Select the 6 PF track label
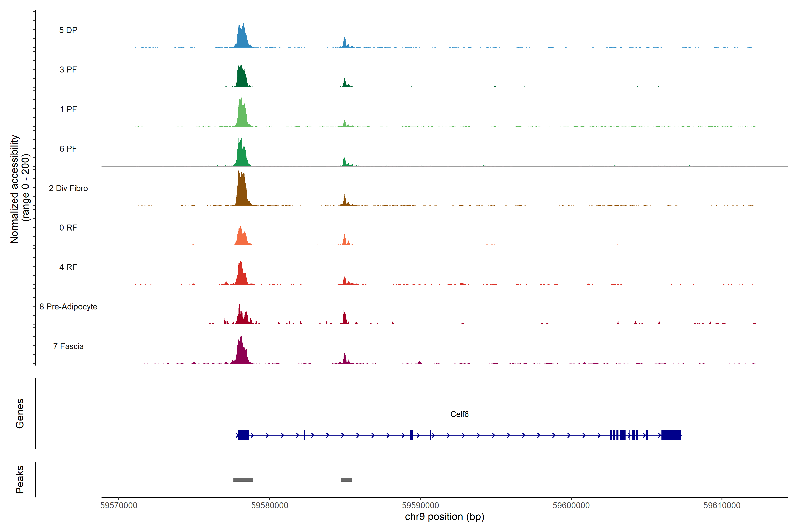The height and width of the screenshot is (532, 798). (68, 149)
